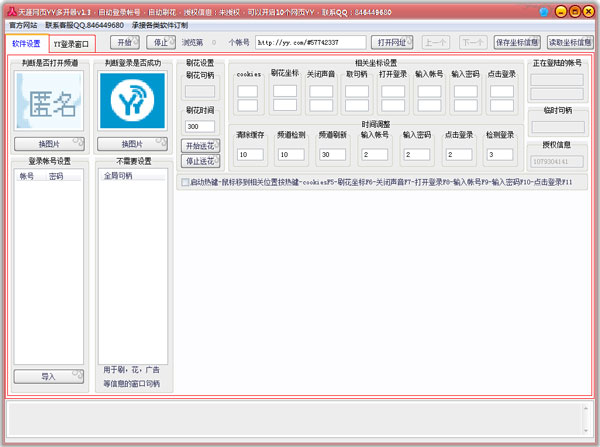Switch to YY登录窗口 tab
The width and height of the screenshot is (600, 447).
72,44
